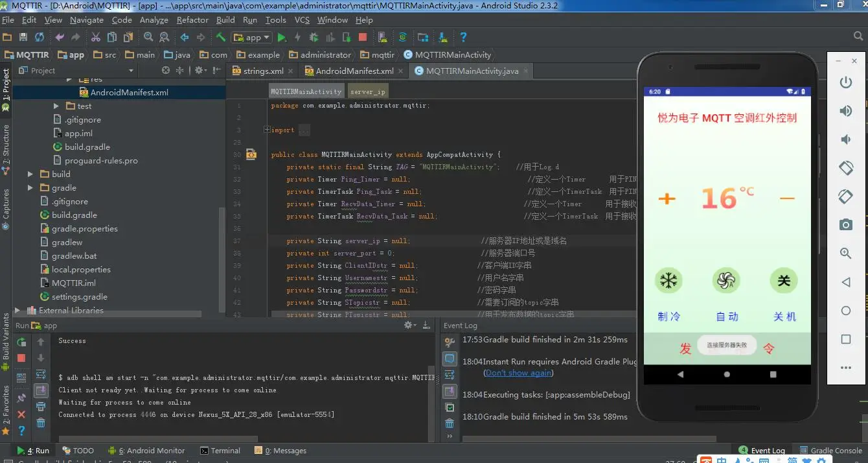
Task: Click the Find magnifier icon in toolbar
Action: pos(148,38)
